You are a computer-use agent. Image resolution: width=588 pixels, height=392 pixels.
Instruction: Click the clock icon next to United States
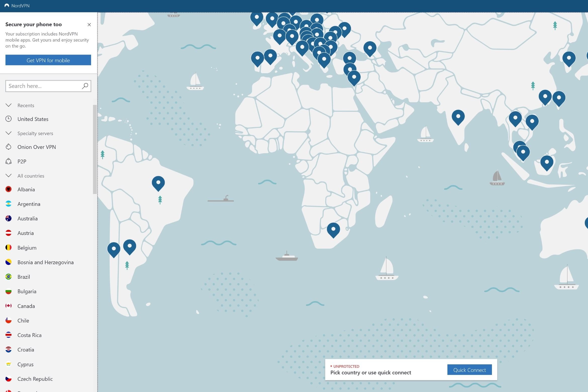9,119
